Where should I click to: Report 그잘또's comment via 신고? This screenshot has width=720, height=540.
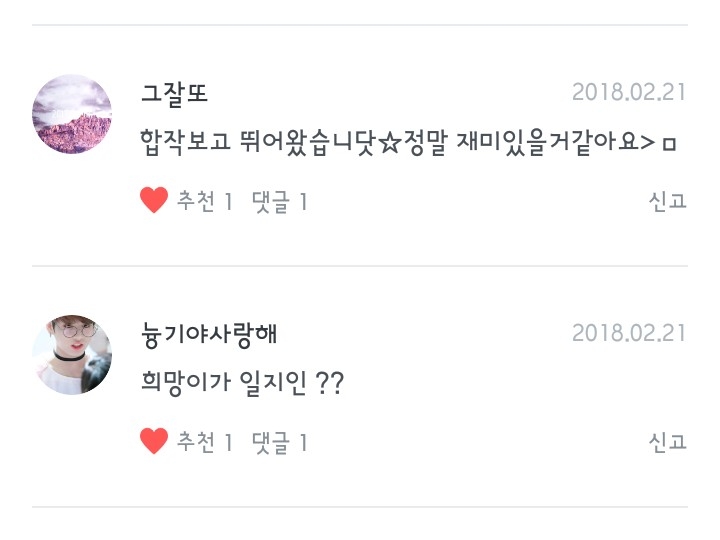[x=667, y=202]
